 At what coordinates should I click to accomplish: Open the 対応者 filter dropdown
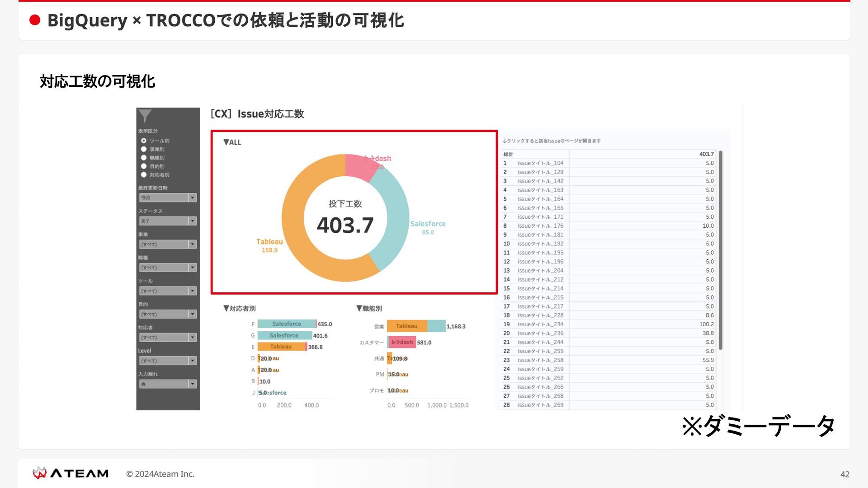coord(168,338)
